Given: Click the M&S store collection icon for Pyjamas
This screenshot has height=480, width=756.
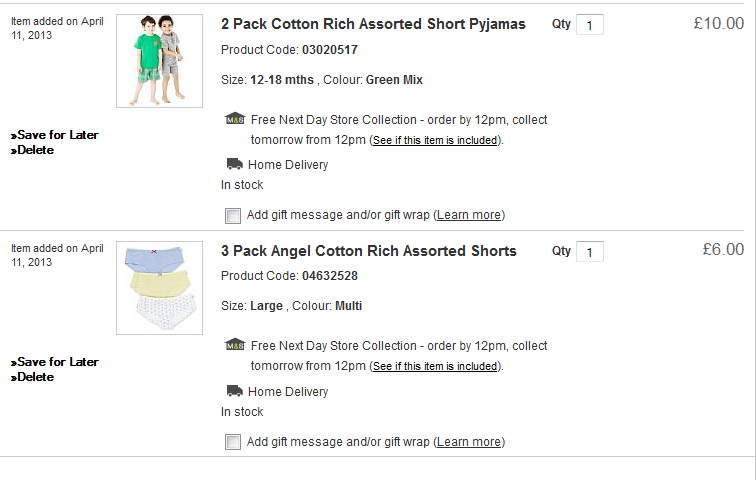Looking at the screenshot, I should coord(235,119).
